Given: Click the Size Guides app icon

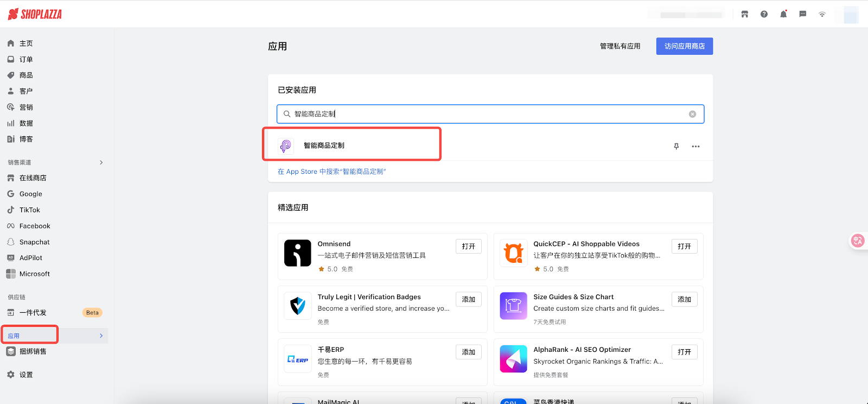Looking at the screenshot, I should (x=514, y=306).
